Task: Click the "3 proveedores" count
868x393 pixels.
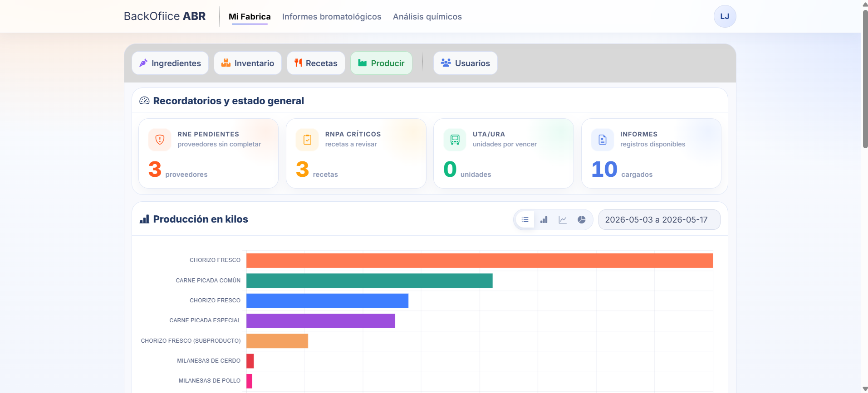Action: (178, 170)
